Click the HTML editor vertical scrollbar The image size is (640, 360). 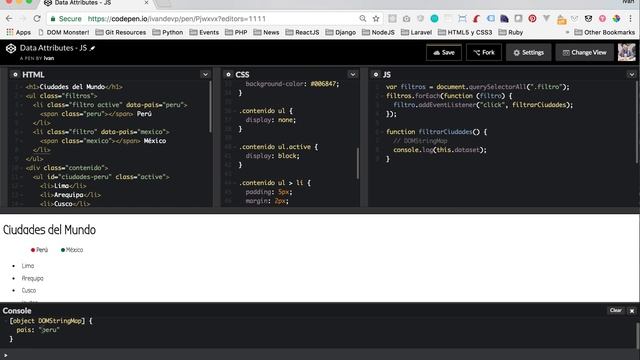[x=211, y=107]
